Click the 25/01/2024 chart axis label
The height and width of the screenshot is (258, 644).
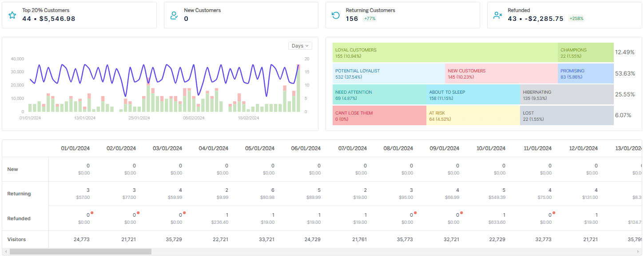click(x=139, y=118)
